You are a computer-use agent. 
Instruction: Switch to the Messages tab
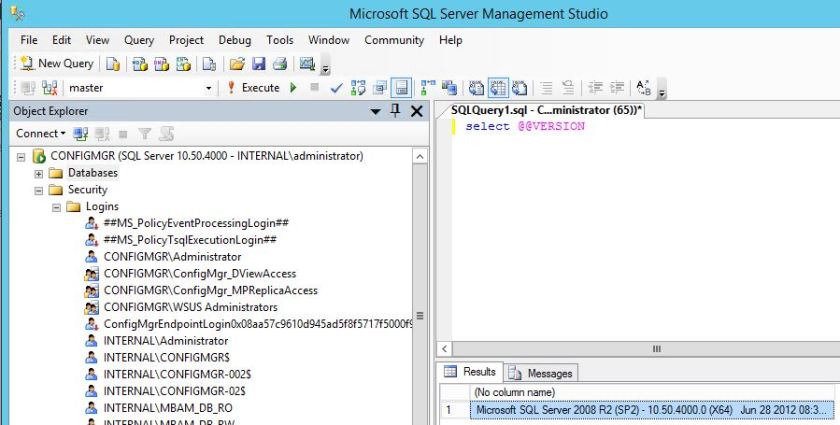tap(543, 373)
